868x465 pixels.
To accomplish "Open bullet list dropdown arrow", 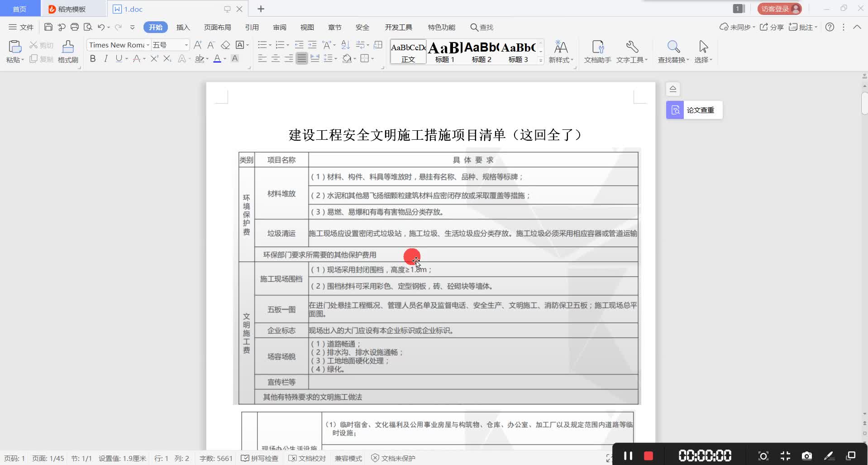I will [x=270, y=45].
